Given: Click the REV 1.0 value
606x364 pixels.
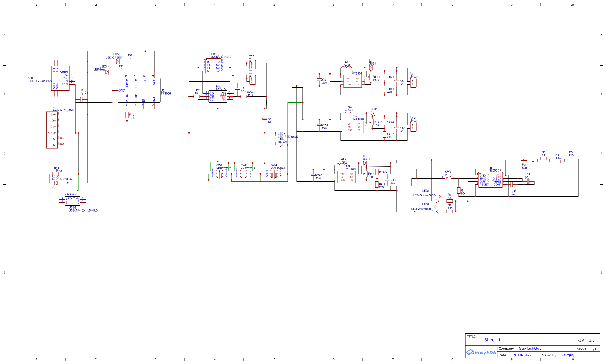Looking at the screenshot, I should click(591, 340).
